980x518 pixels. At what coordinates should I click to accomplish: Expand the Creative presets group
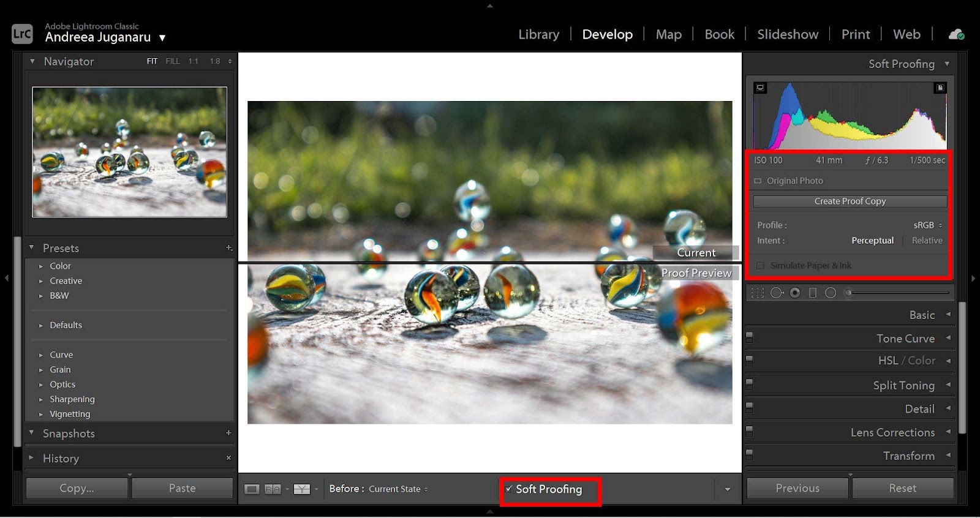(40, 281)
